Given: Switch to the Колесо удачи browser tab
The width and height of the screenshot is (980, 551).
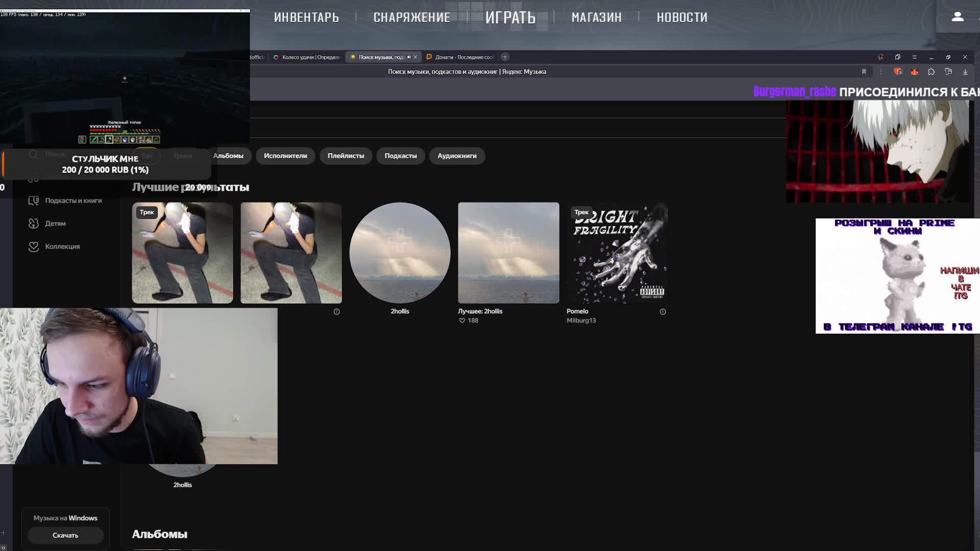Looking at the screenshot, I should click(307, 57).
